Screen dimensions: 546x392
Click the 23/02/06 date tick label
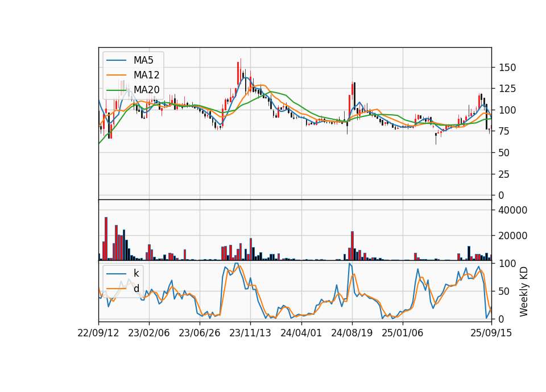(148, 333)
